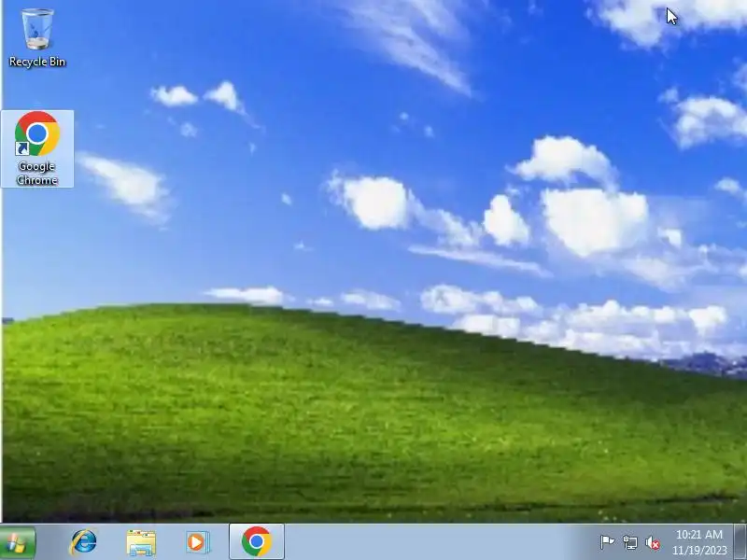Open the Windows Start menu
The width and height of the screenshot is (747, 560).
(x=17, y=542)
